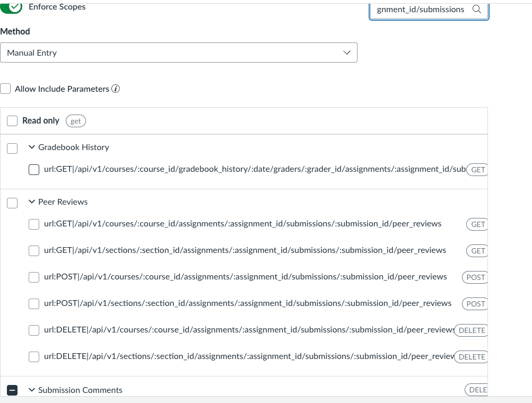Check Allow Include Parameters checkbox
The width and height of the screenshot is (532, 403).
(x=5, y=89)
